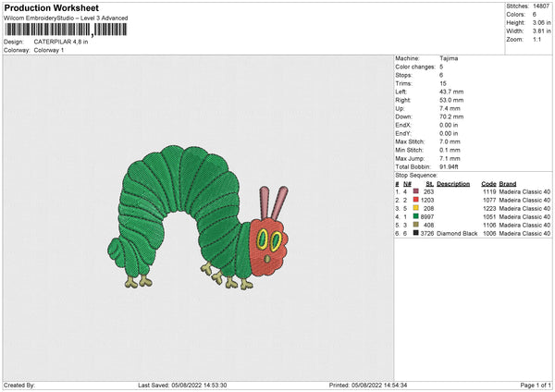The image size is (555, 392).
Task: Click the 'Brand' column header
Action: click(508, 184)
